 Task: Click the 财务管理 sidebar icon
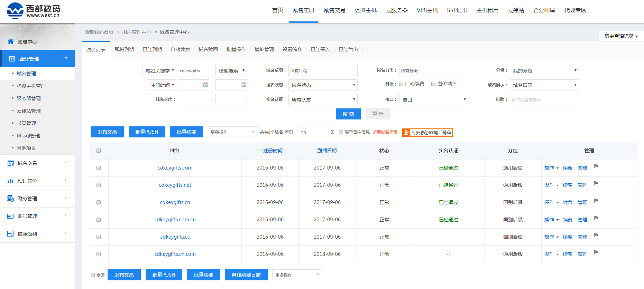point(11,199)
